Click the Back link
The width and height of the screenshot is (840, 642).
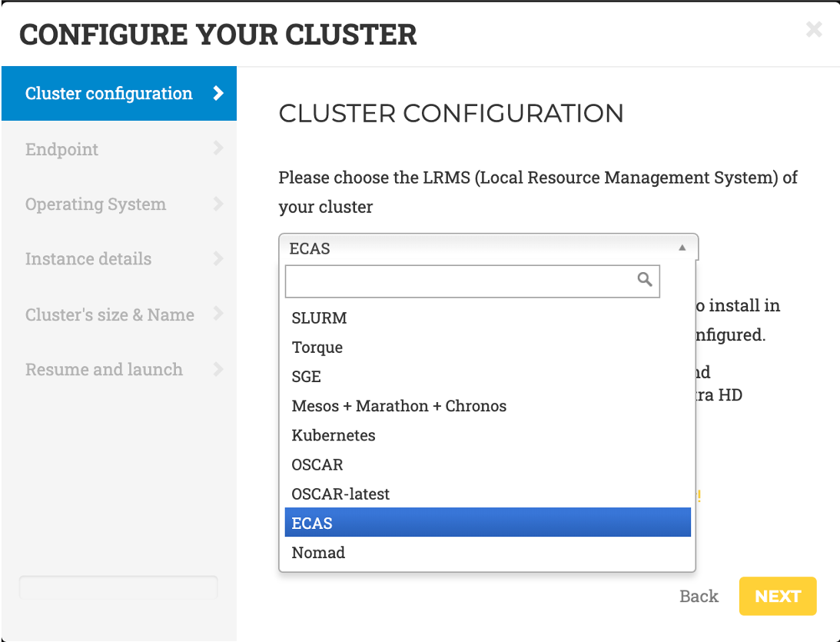699,596
